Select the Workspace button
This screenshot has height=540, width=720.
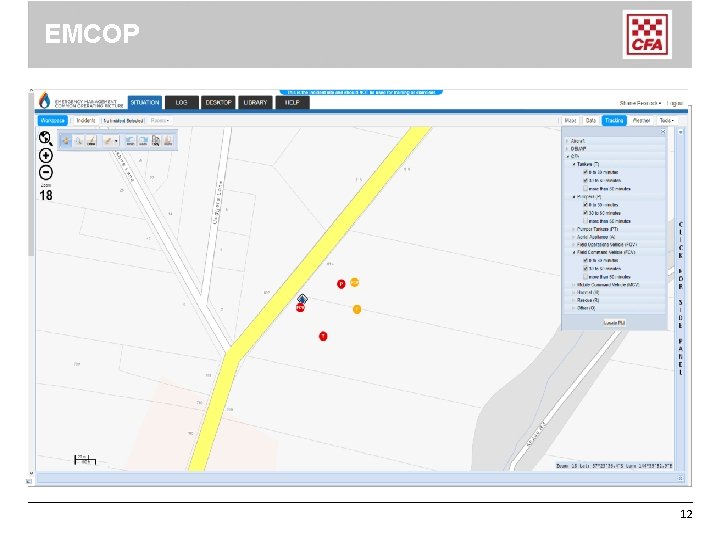point(52,120)
